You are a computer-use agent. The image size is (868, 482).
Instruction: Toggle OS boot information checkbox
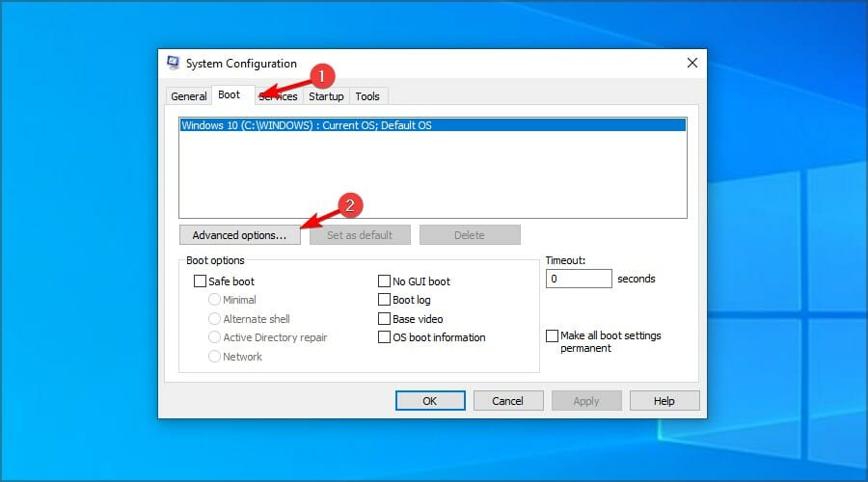[x=384, y=337]
